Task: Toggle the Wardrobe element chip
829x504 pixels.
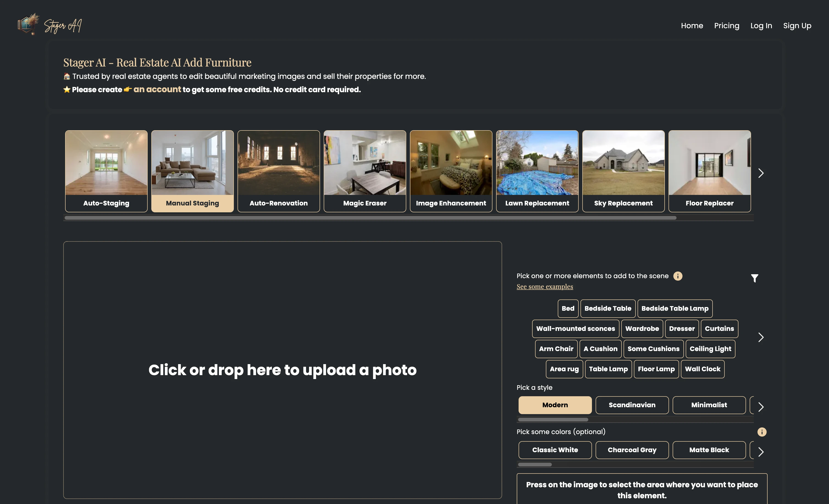Action: point(642,329)
